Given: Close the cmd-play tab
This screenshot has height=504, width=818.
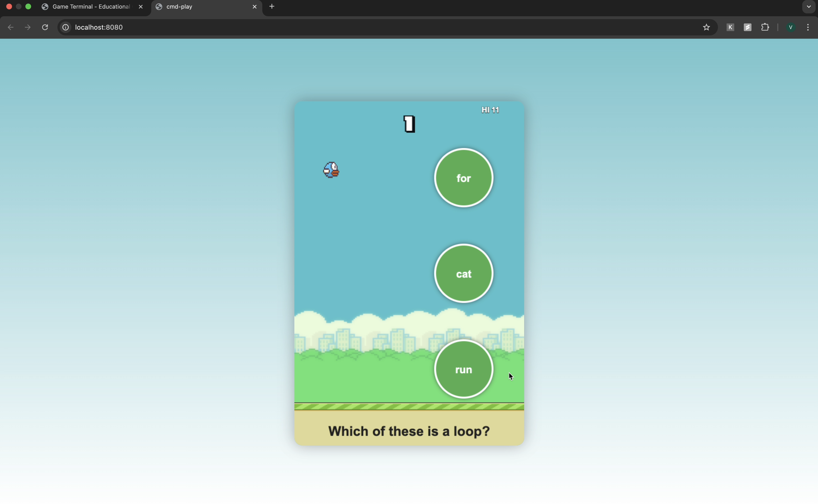Looking at the screenshot, I should coord(255,7).
